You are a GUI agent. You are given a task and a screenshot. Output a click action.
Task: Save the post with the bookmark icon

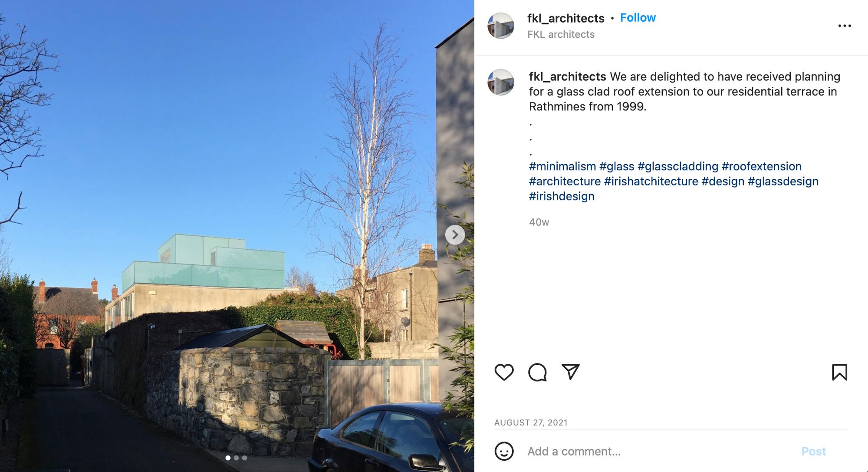839,372
